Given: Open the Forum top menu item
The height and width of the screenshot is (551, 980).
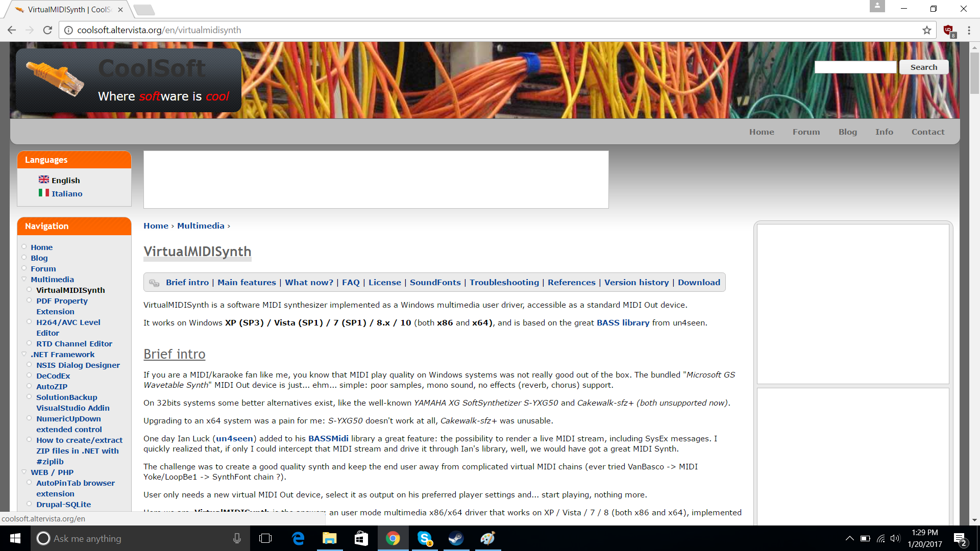Looking at the screenshot, I should pos(806,132).
